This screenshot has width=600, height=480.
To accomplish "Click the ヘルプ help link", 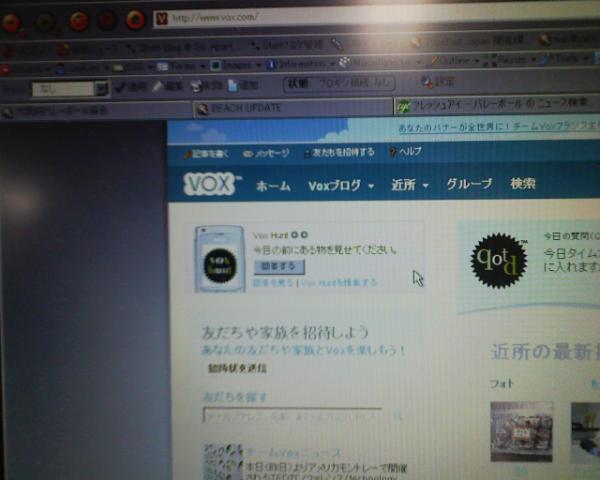I will coord(406,152).
